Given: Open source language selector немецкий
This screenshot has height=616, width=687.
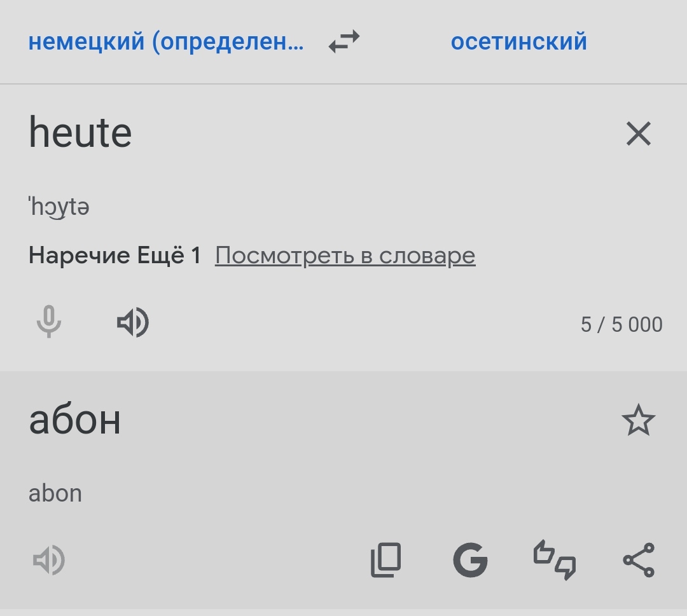Looking at the screenshot, I should pyautogui.click(x=166, y=42).
